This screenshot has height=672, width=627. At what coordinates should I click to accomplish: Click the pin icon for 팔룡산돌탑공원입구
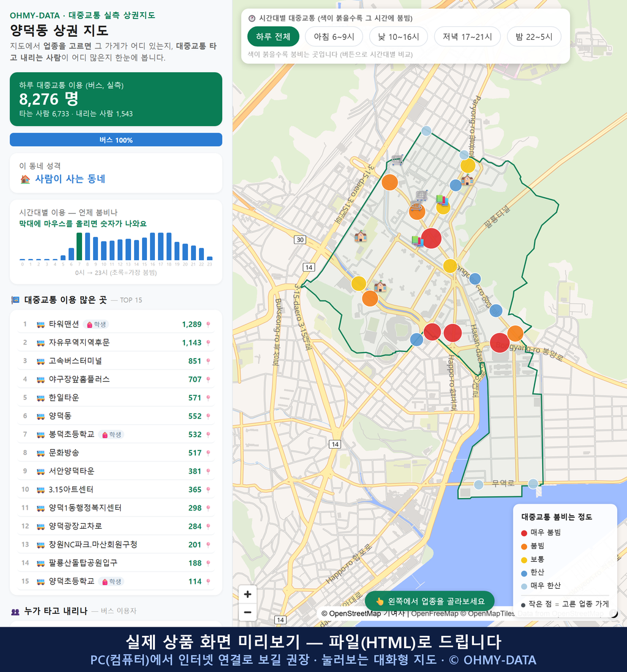208,564
